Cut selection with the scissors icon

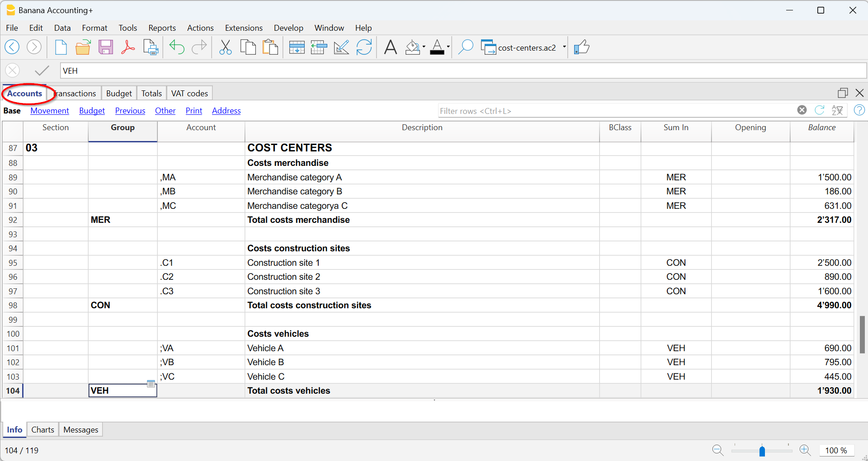pos(225,47)
